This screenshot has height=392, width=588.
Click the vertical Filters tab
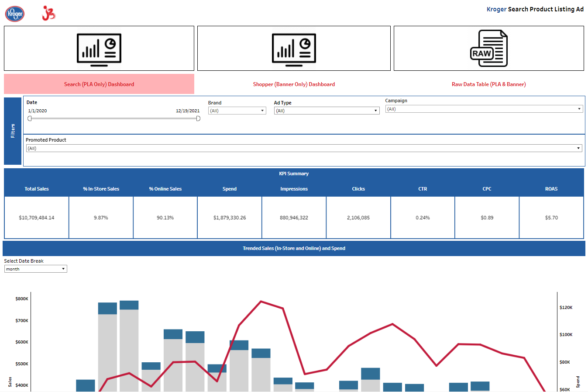[x=12, y=130]
